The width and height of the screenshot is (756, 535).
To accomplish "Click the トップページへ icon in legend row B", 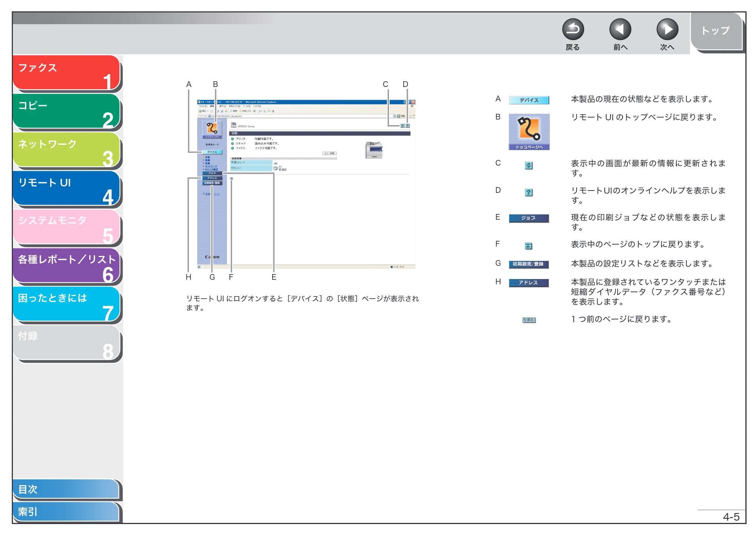I will [529, 132].
